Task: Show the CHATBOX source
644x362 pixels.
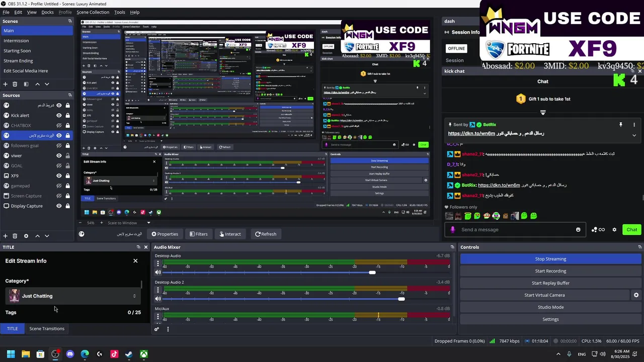Action: (x=59, y=125)
